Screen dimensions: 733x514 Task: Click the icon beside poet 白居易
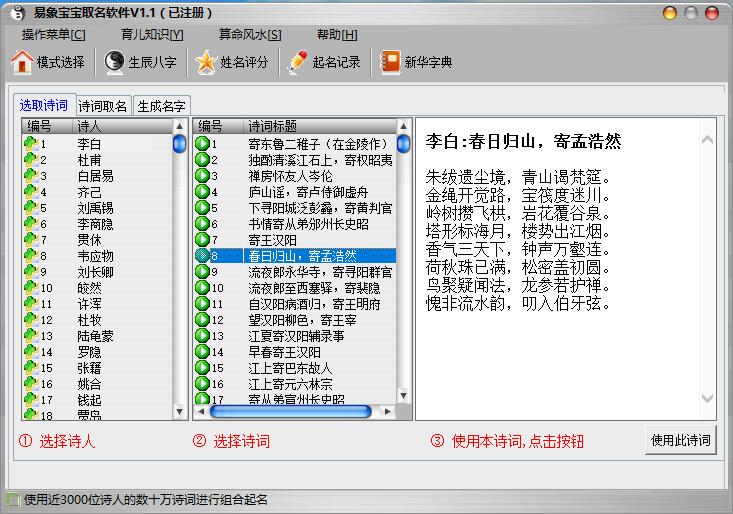pyautogui.click(x=31, y=175)
